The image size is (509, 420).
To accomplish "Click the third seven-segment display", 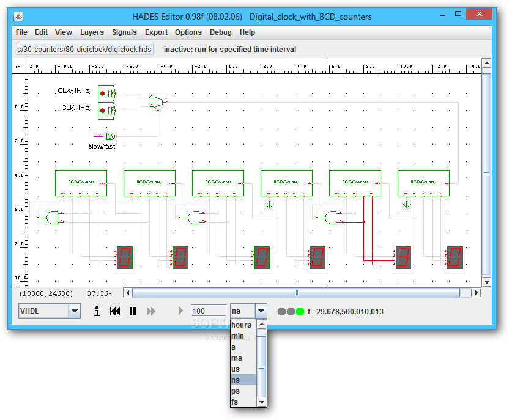I will pos(262,258).
